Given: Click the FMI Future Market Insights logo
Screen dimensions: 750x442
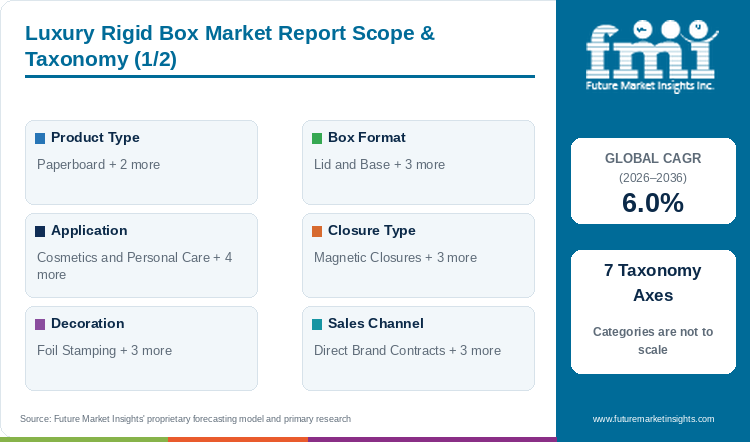Looking at the screenshot, I should [x=651, y=55].
